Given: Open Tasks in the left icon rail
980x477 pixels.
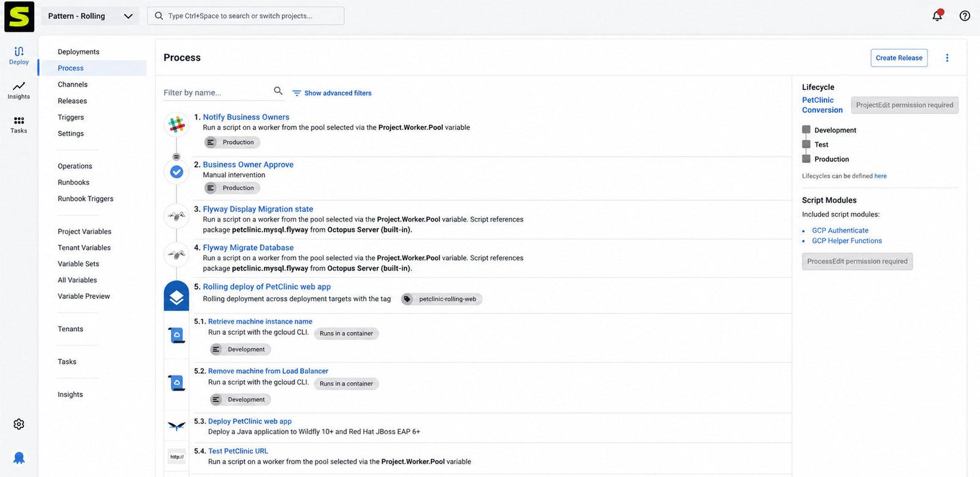Looking at the screenshot, I should (x=19, y=124).
